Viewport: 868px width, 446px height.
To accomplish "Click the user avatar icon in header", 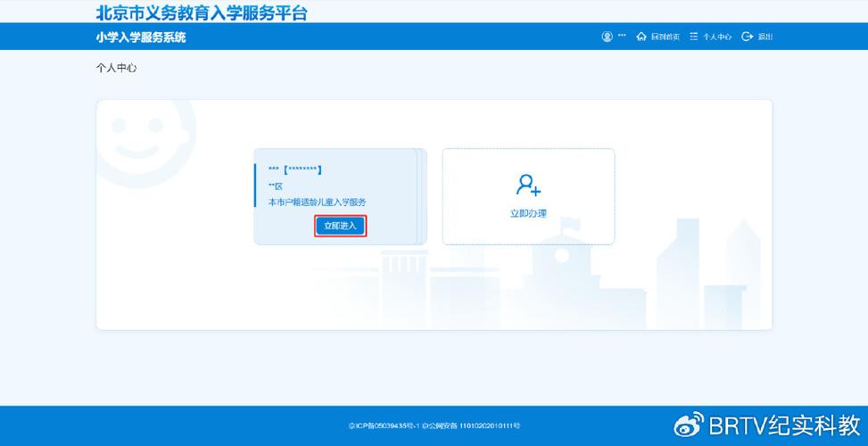I will [608, 37].
